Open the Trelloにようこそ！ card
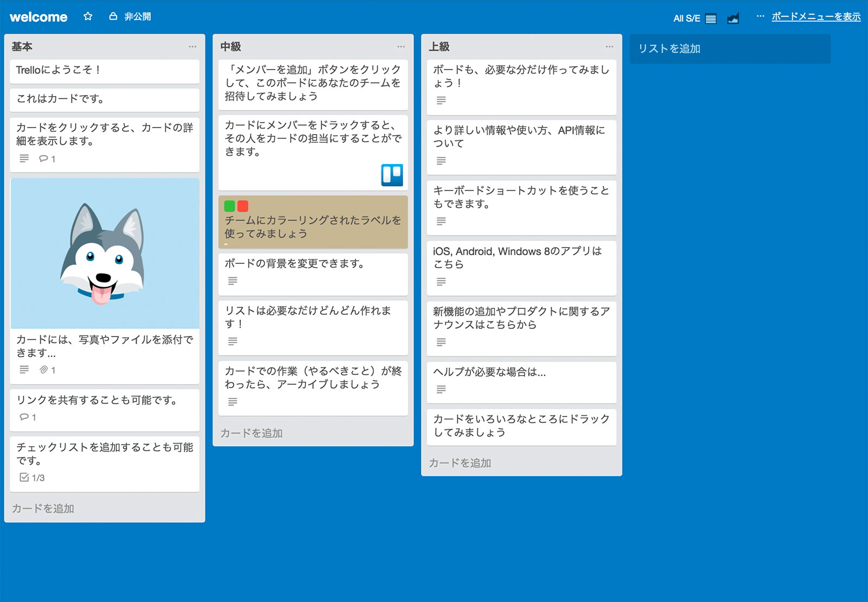Viewport: 868px width, 602px height. pos(105,72)
